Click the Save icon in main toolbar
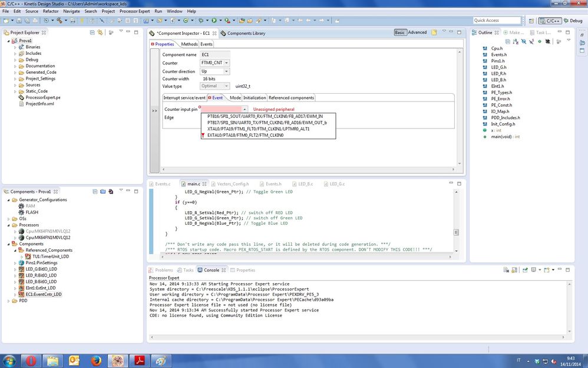This screenshot has width=588, height=368. click(x=19, y=20)
